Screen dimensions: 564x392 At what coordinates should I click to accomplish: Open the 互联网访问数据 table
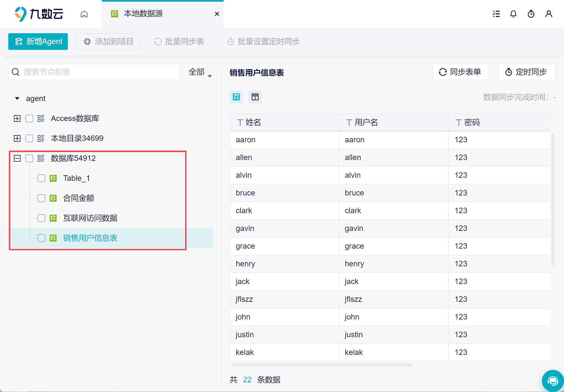(90, 218)
